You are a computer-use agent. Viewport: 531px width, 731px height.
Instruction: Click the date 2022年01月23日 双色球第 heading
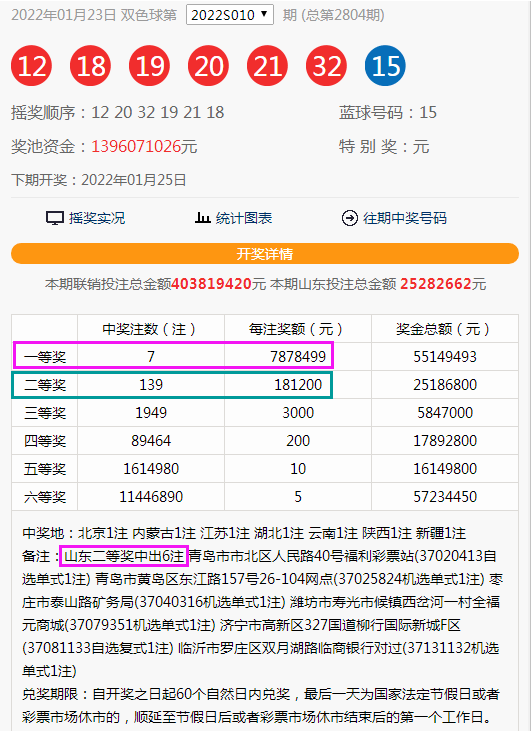click(94, 15)
